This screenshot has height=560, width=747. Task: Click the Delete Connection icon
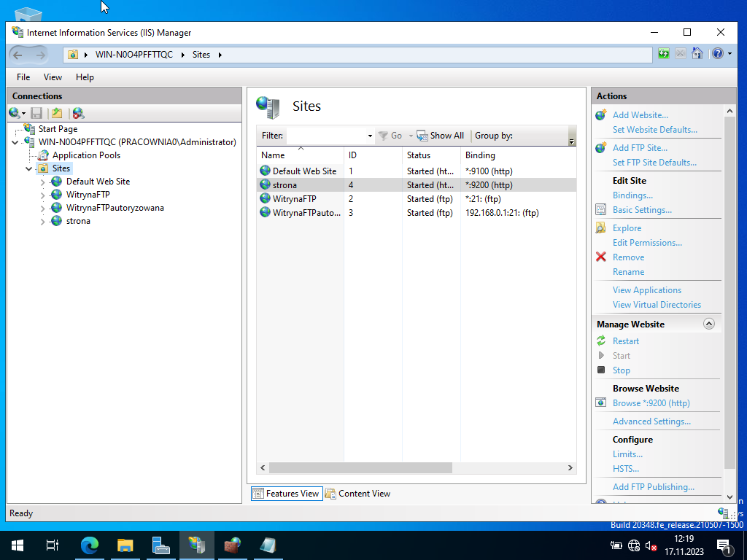click(79, 113)
